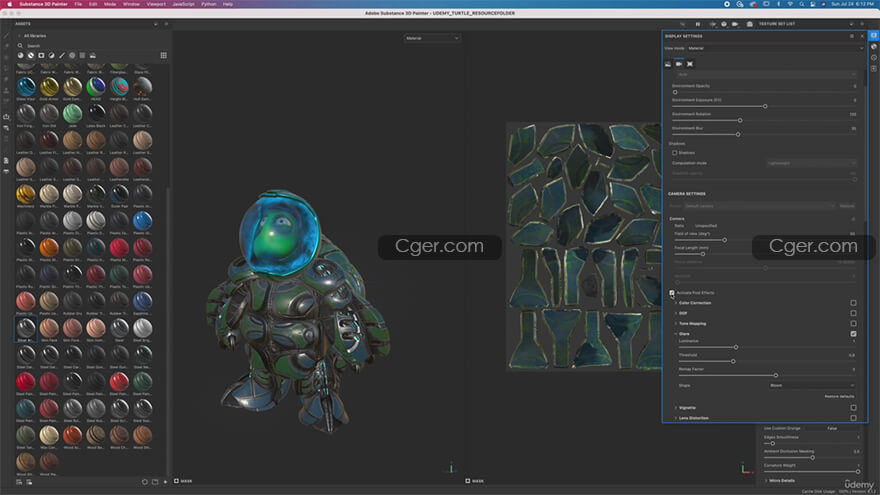
Task: Select paint brush tool in left toolbar
Action: 6,35
